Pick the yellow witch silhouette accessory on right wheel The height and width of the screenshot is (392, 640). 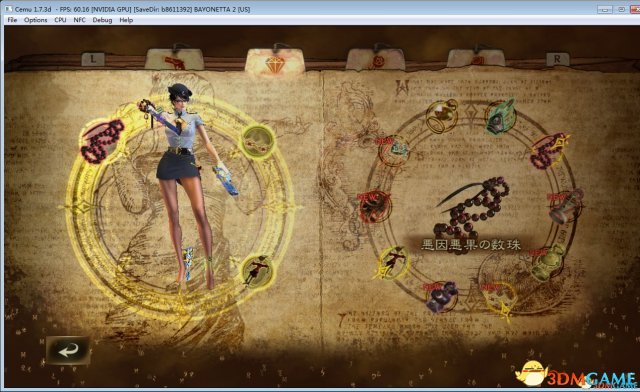[393, 263]
